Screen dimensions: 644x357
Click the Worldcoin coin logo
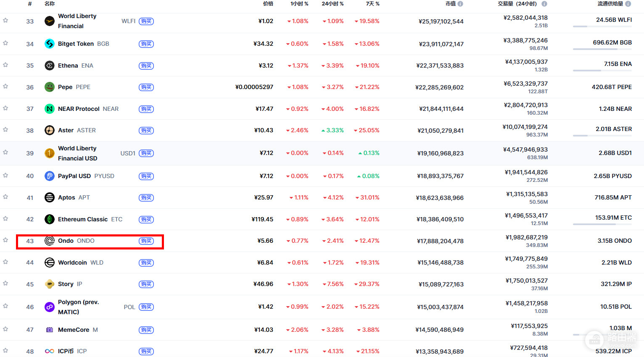[50, 262]
